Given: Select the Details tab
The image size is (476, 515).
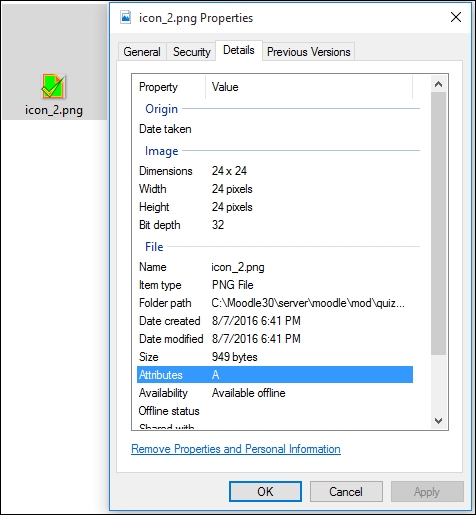Looking at the screenshot, I should click(x=239, y=50).
